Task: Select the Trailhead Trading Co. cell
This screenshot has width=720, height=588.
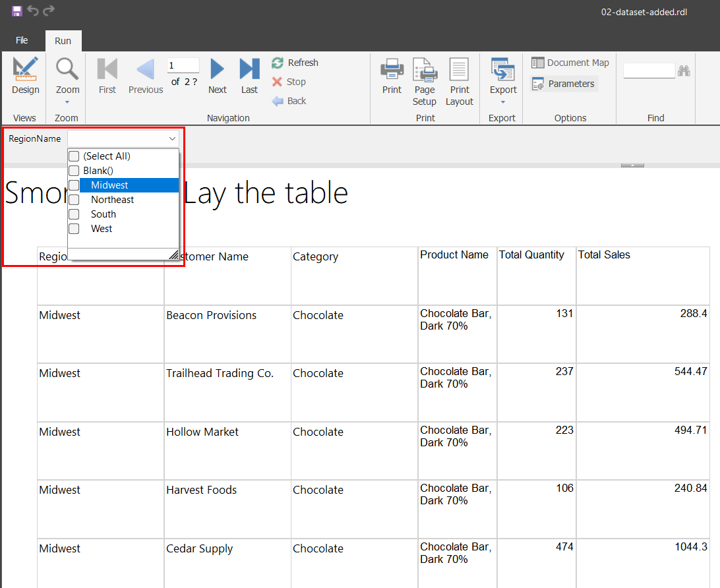Action: [x=227, y=392]
